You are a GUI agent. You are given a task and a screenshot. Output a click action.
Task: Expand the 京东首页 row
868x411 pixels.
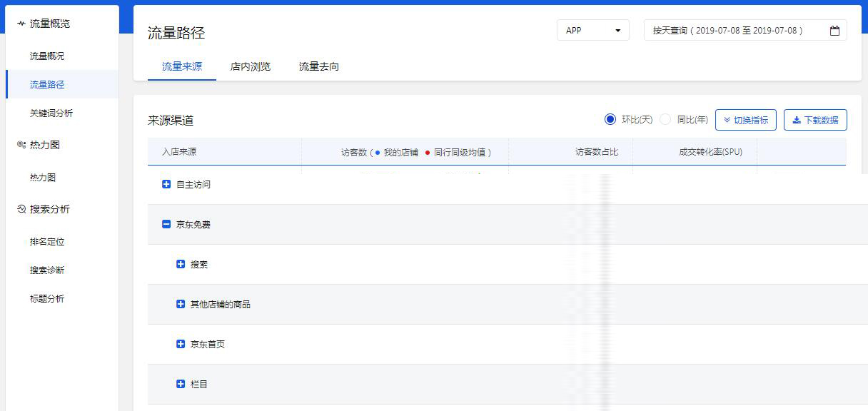(x=181, y=344)
